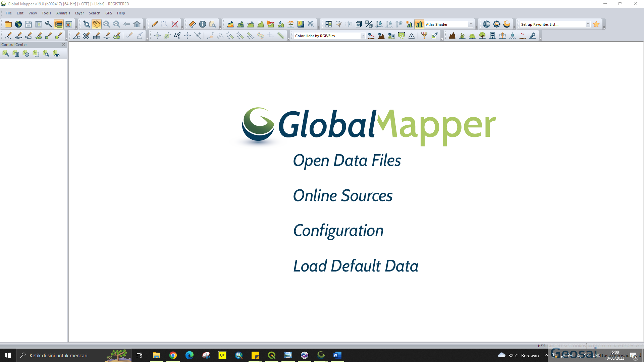Click the Lidar building classify icon
The width and height of the screenshot is (644, 362).
pyautogui.click(x=492, y=36)
